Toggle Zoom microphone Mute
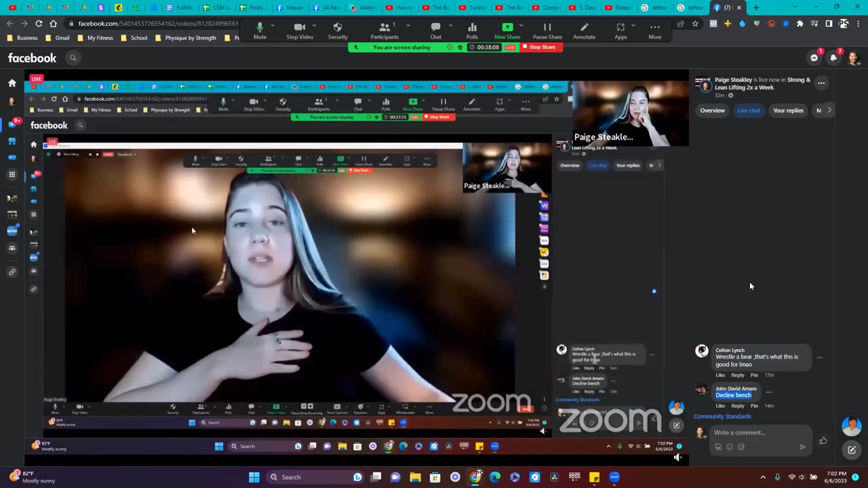 tap(260, 30)
